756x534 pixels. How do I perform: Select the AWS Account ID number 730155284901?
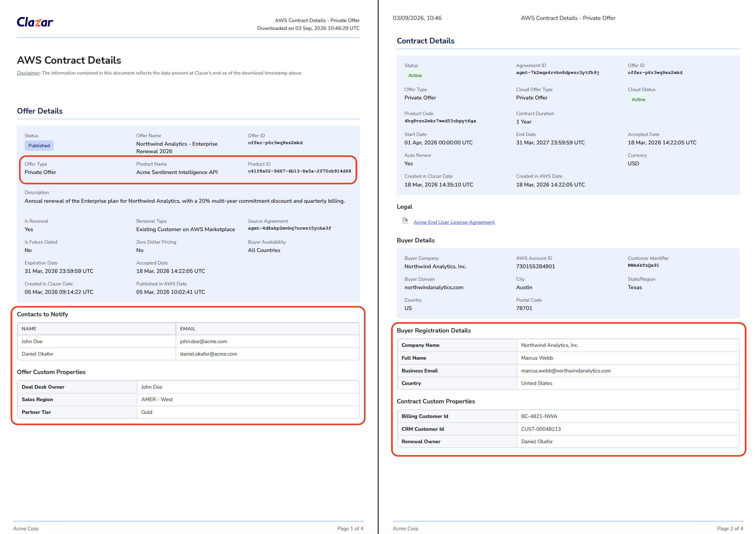(535, 266)
